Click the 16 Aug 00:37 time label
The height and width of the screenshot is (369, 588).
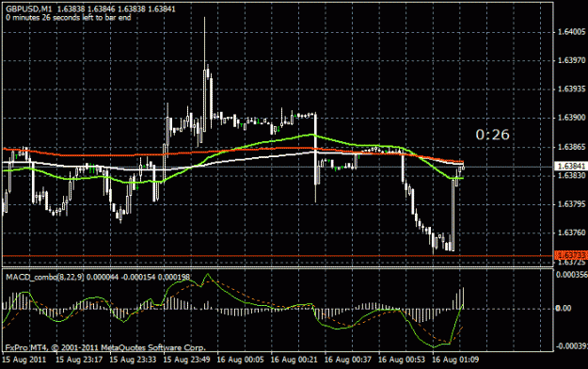[347, 360]
